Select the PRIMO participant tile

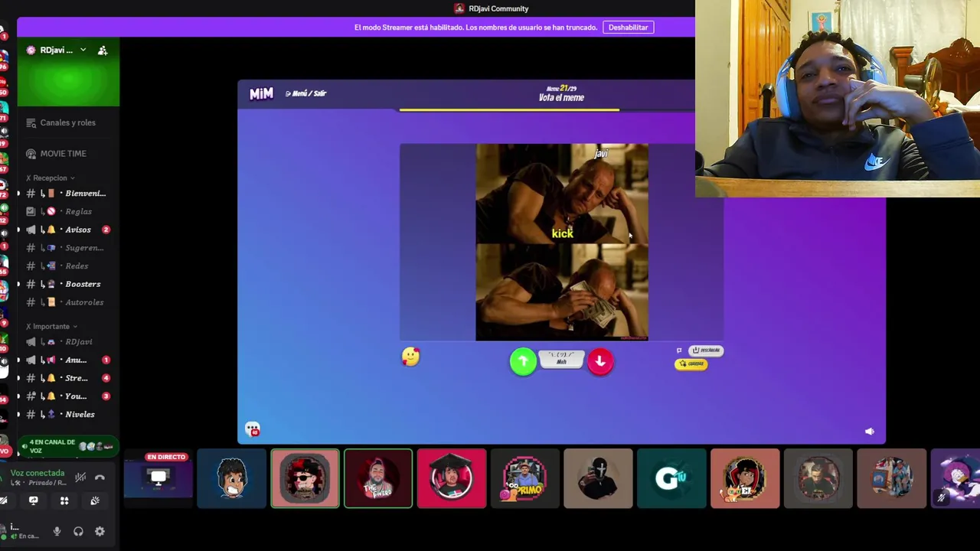(x=524, y=479)
